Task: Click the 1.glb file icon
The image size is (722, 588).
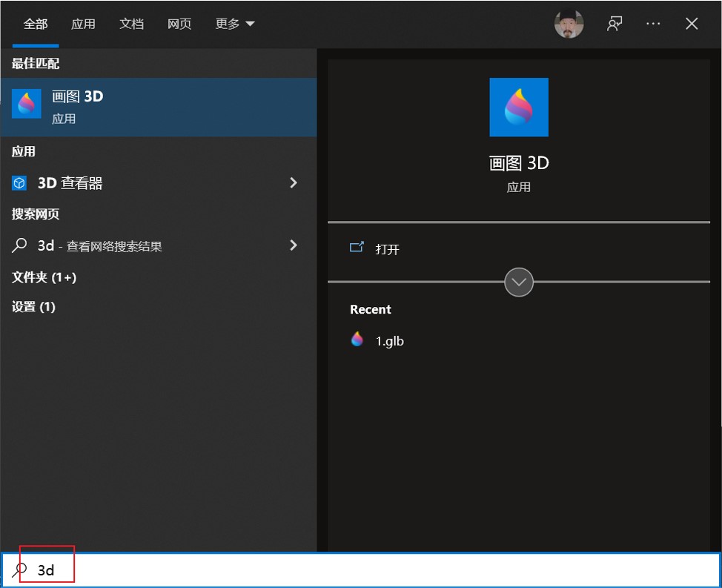Action: coord(357,339)
